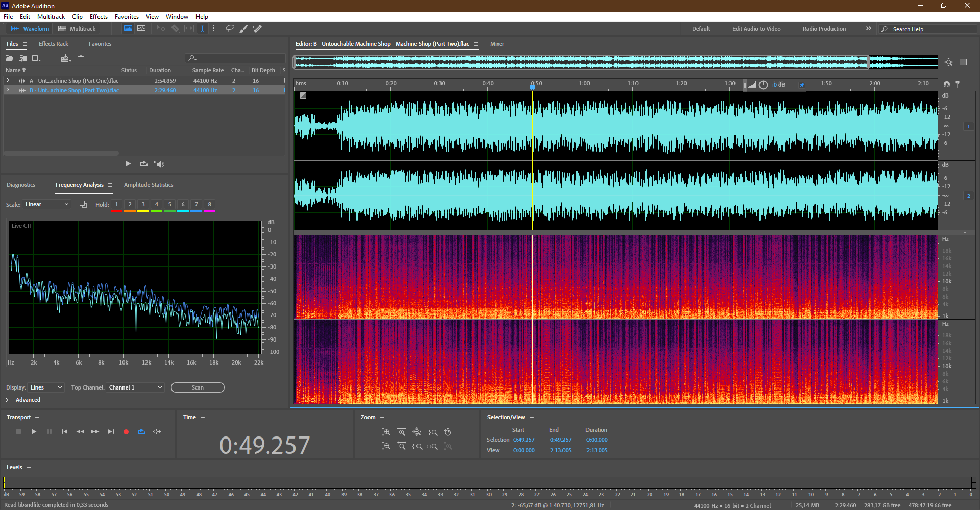Pin the HUD amplitude control
The image size is (980, 510).
802,85
